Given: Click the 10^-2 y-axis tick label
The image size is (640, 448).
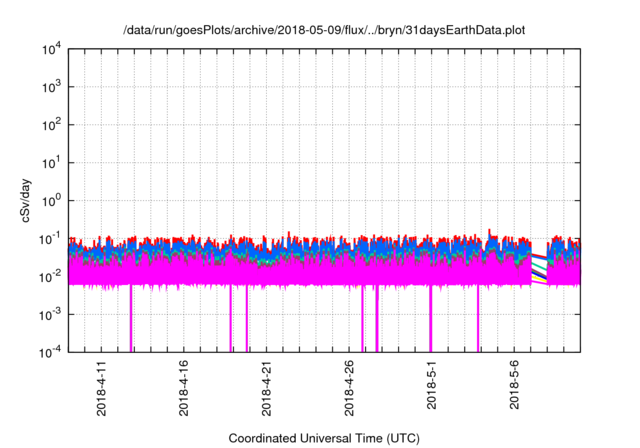Looking at the screenshot, I should 50,277.
